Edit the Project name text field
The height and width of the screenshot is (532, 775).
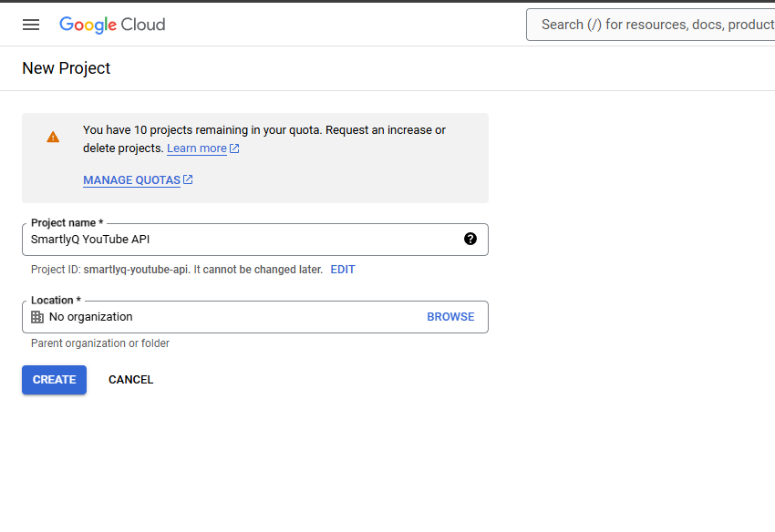click(255, 240)
